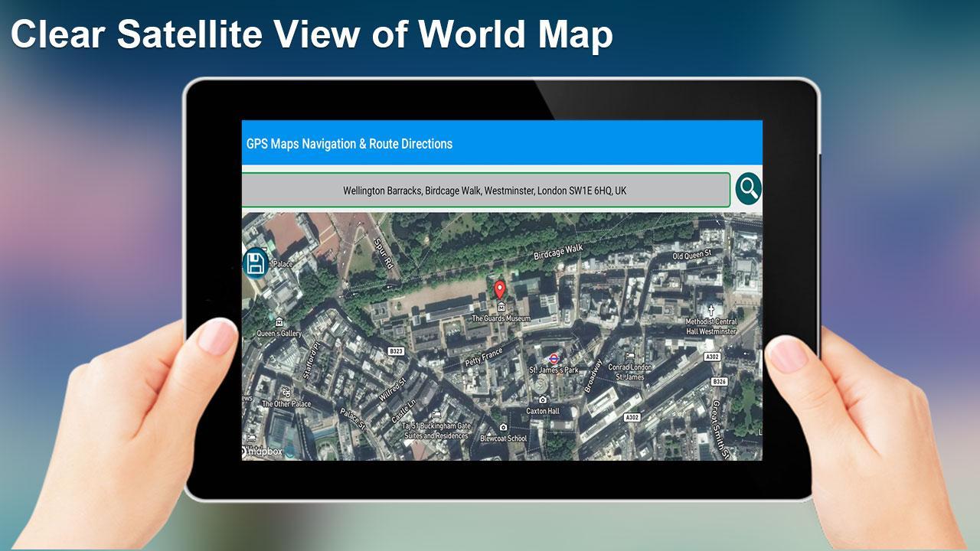
Task: Click the Queen's Gallery label
Action: pos(279,334)
